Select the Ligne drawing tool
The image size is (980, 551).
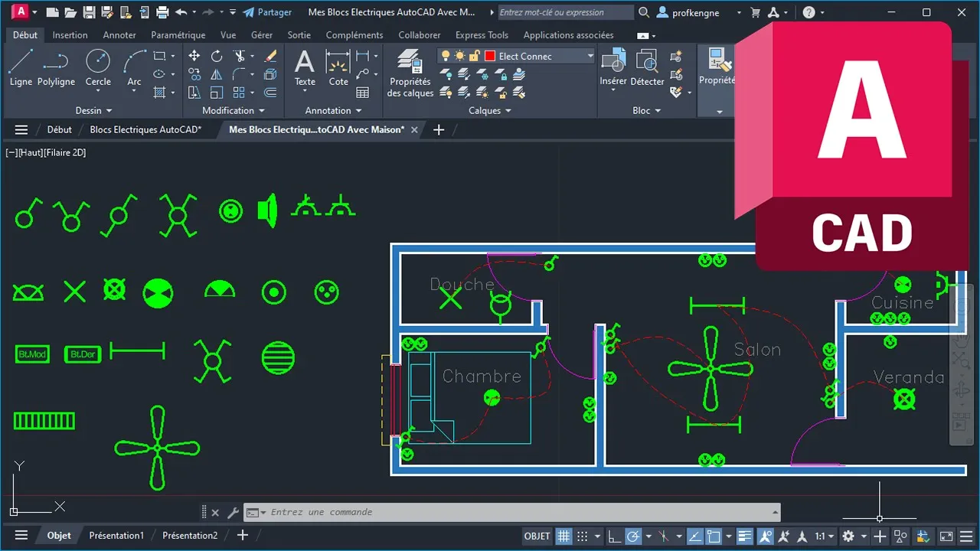[21, 67]
